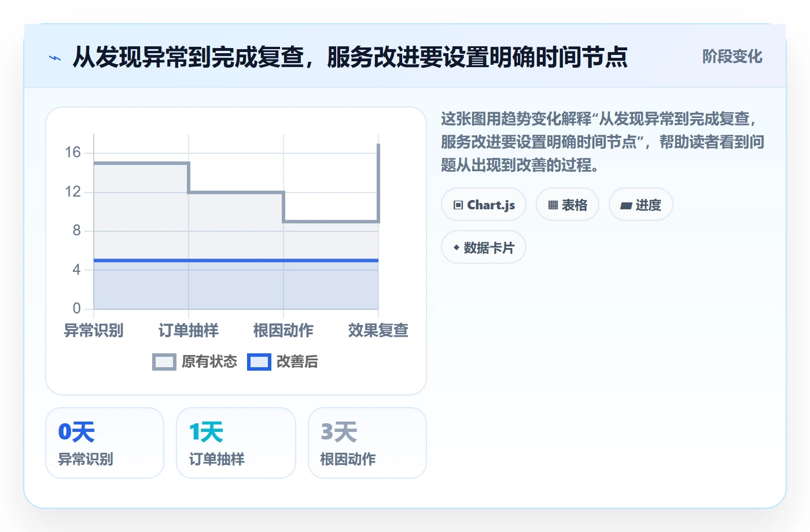Select the 进度 tag pill
The image size is (810, 532).
pyautogui.click(x=641, y=205)
